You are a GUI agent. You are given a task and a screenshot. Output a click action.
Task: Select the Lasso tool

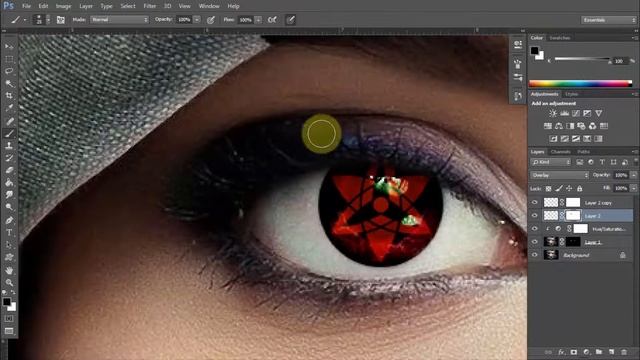(9, 71)
